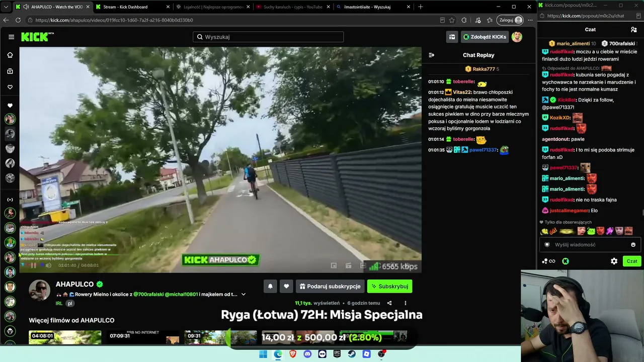Open the Edge tab list dropdown
Screen dimensions: 644x362
pos(6,7)
